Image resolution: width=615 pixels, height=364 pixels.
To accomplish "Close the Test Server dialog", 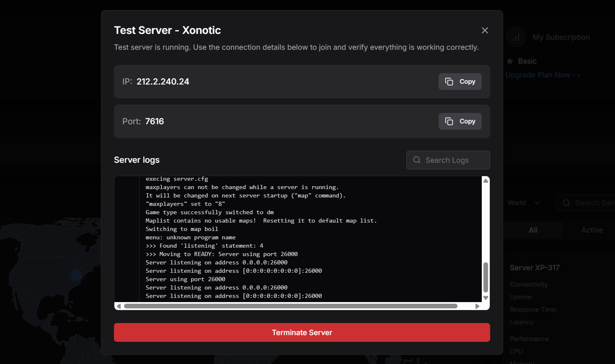I will click(x=485, y=31).
